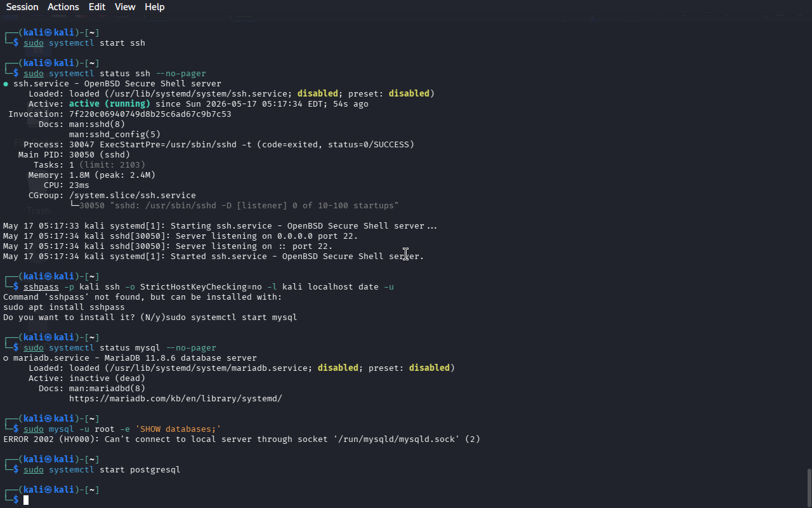
Task: Open the Session menu
Action: pyautogui.click(x=22, y=7)
